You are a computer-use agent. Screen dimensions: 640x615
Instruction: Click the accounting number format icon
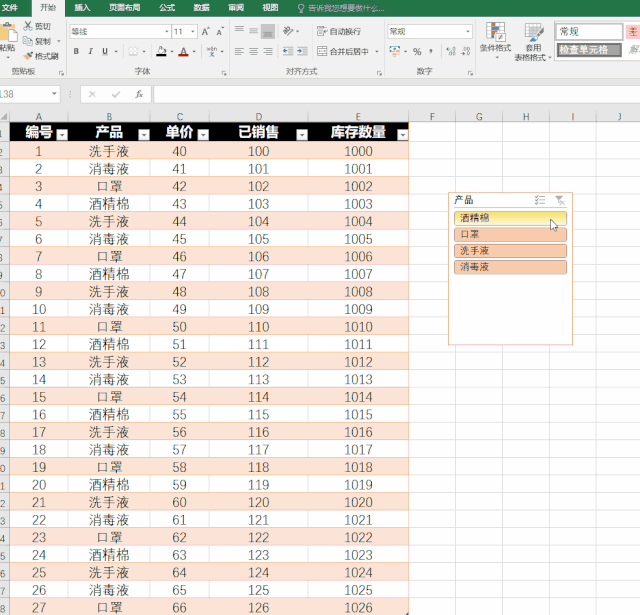394,51
